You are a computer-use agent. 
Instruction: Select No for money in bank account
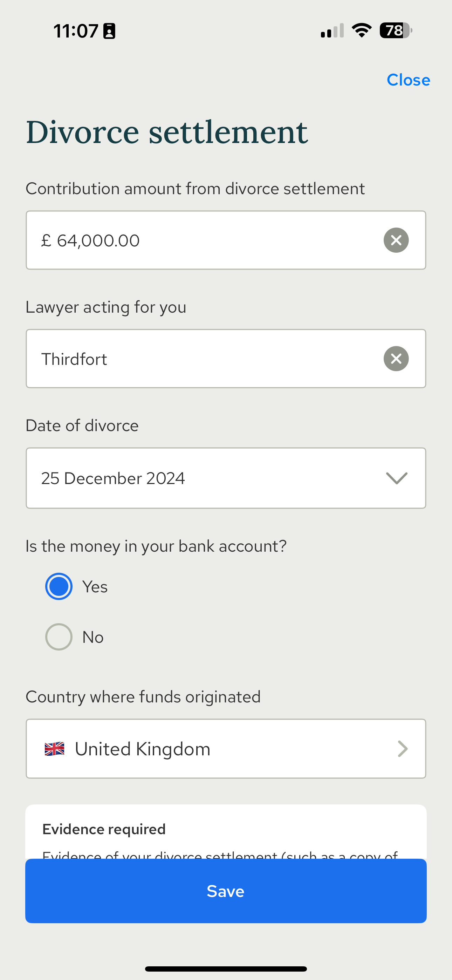[59, 637]
